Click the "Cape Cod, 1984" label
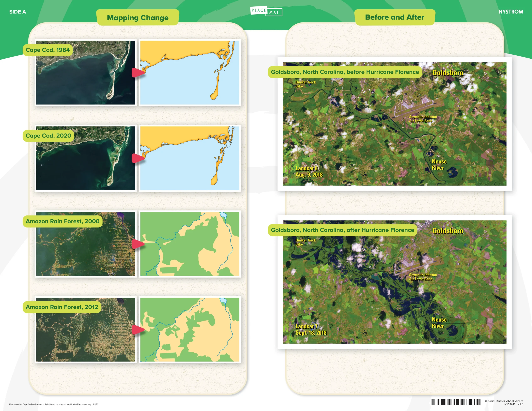This screenshot has width=532, height=411. pyautogui.click(x=48, y=50)
